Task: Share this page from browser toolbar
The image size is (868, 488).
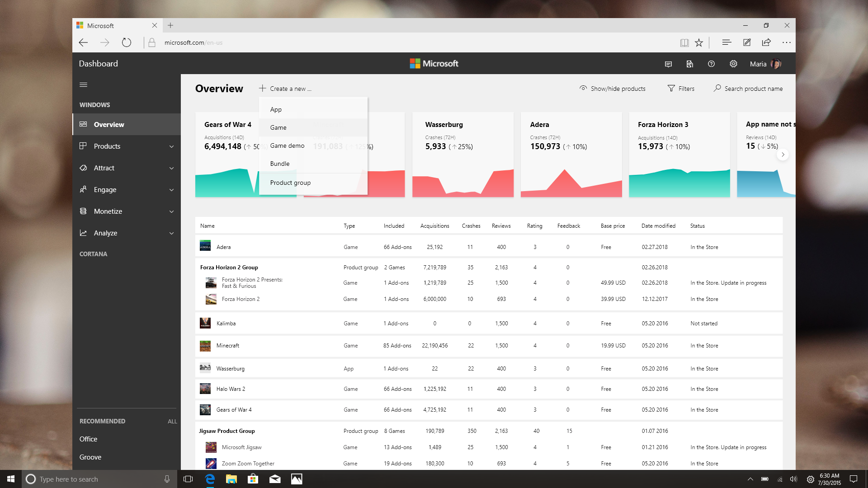Action: [766, 42]
